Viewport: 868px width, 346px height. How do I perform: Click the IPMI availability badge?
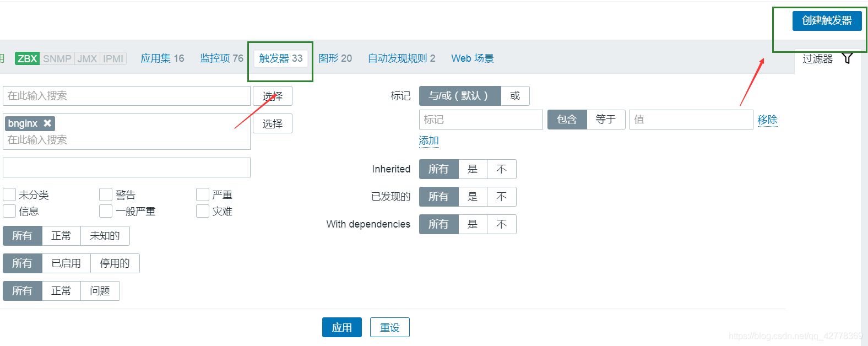(x=113, y=58)
